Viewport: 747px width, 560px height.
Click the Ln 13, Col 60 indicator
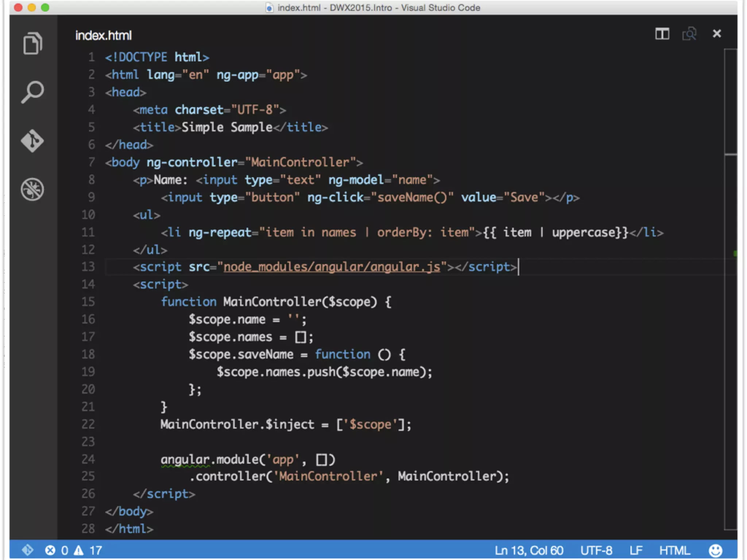[529, 550]
